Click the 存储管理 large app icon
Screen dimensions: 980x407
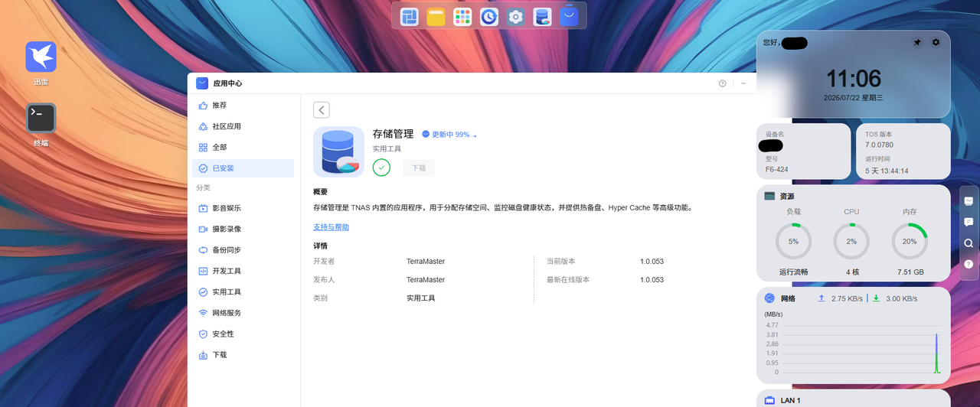tap(338, 151)
